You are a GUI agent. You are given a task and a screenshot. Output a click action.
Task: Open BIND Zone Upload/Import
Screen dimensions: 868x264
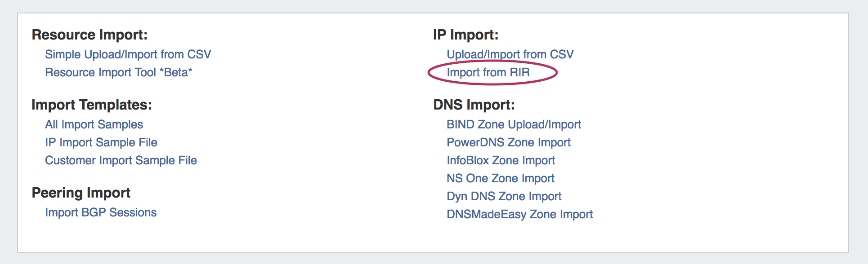514,124
